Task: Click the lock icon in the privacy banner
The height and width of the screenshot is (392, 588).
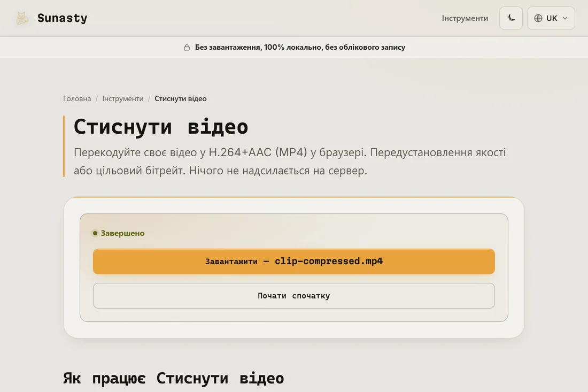Action: click(x=187, y=47)
